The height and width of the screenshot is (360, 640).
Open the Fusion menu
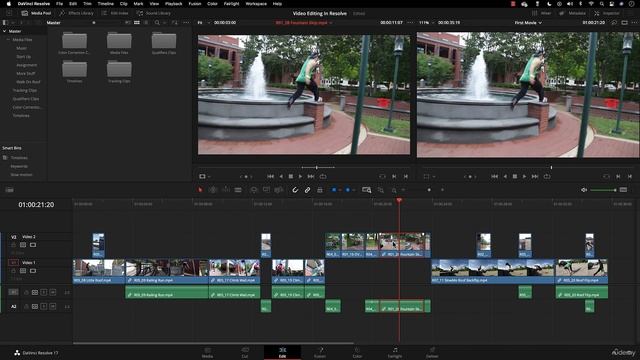click(x=195, y=4)
